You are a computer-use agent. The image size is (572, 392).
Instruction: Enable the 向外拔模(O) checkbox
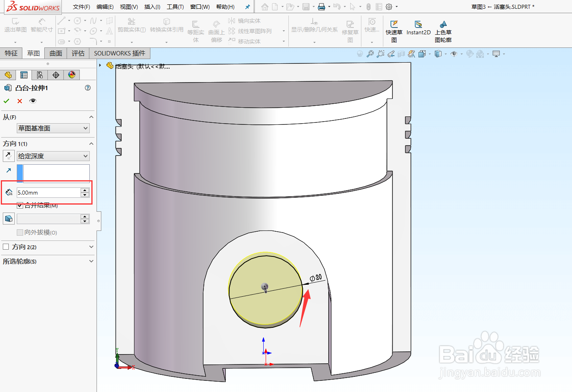[x=20, y=232]
